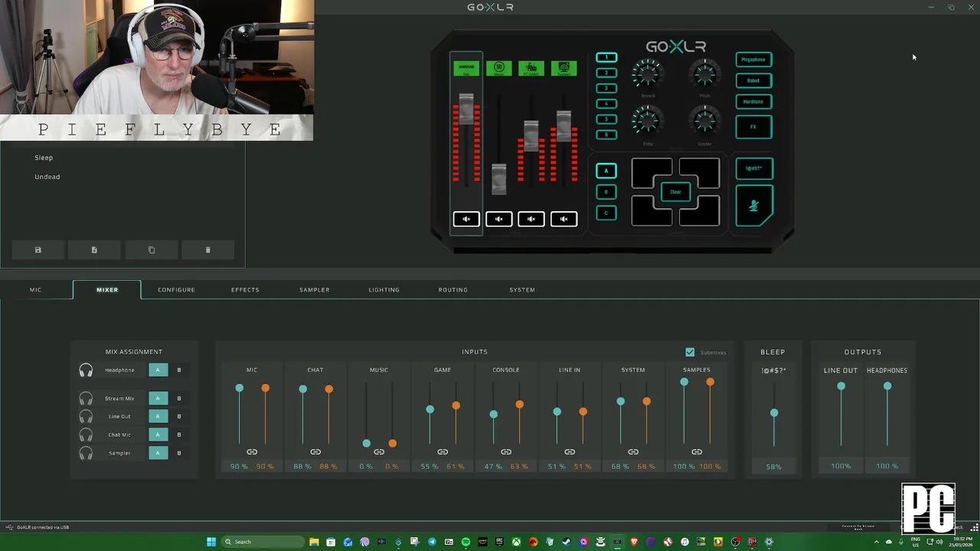Select sampler bank C
This screenshot has height=551, width=980.
pos(606,214)
